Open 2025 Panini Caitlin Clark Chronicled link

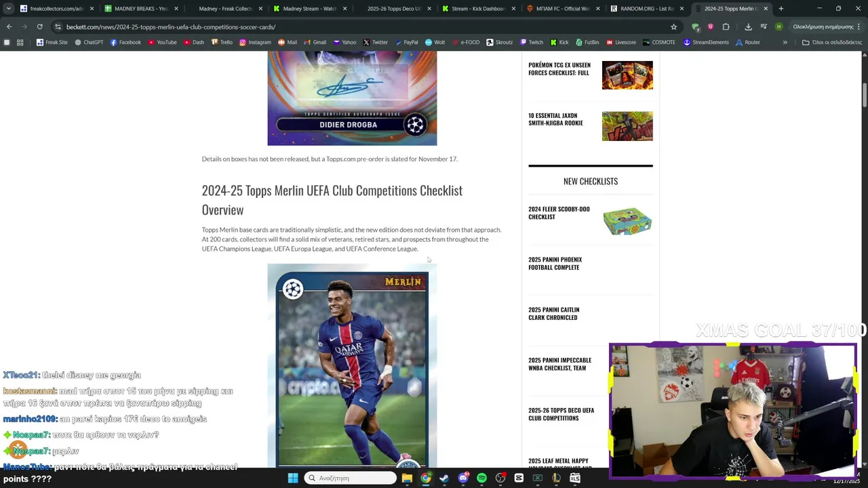(553, 313)
